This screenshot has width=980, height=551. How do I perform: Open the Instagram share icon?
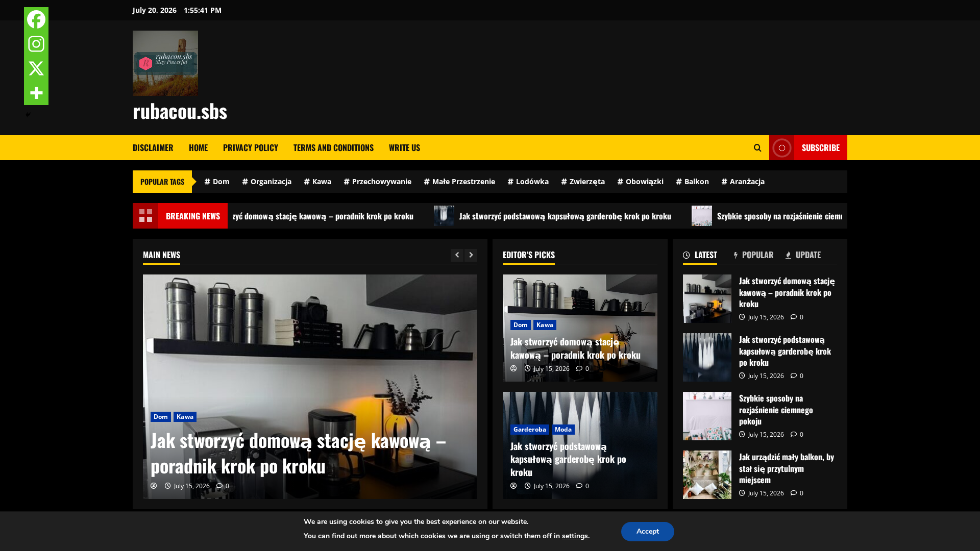(36, 44)
